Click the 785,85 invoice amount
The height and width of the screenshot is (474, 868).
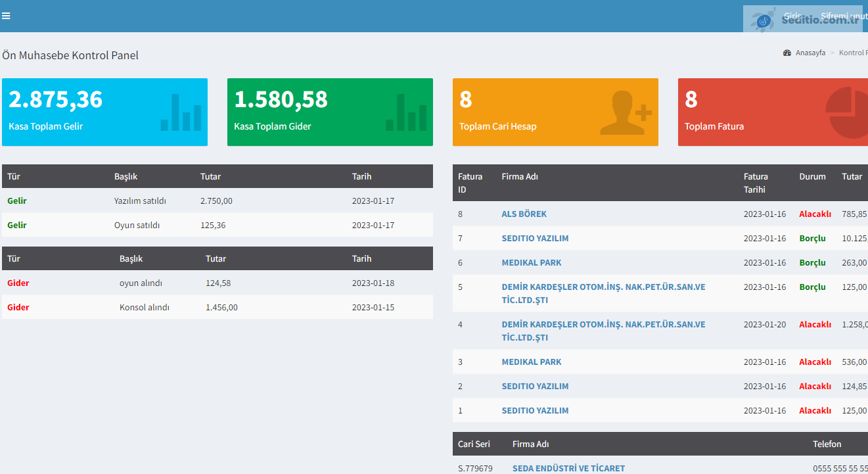(x=855, y=214)
